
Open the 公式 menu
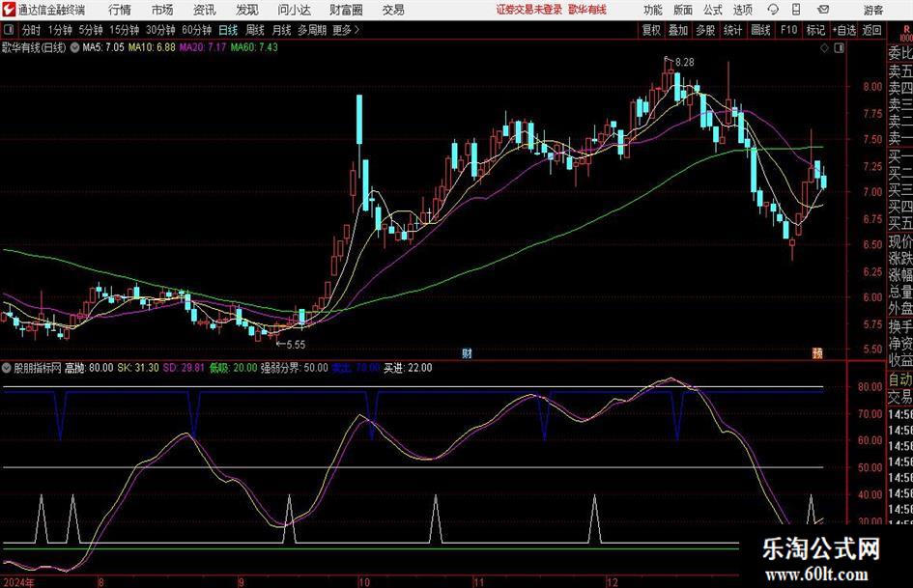(x=713, y=10)
